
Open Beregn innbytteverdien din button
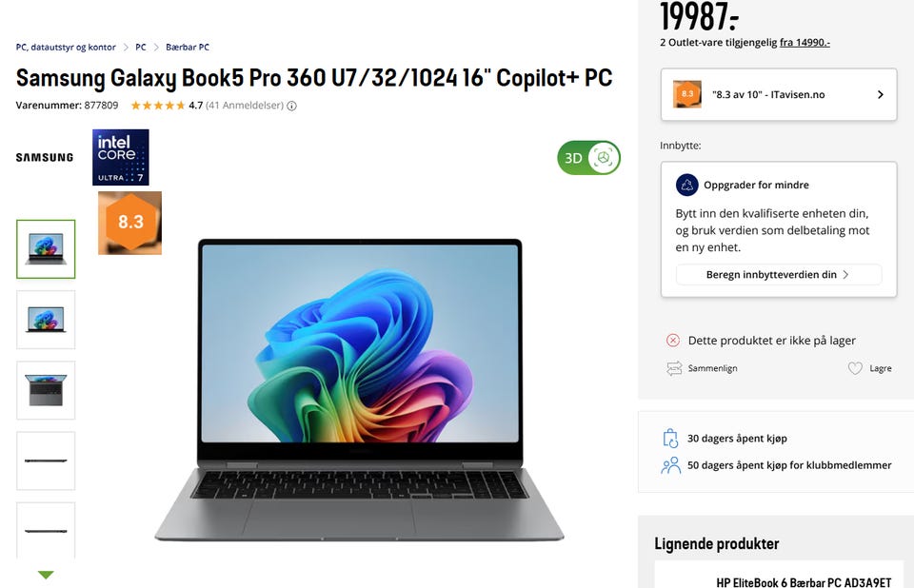tap(779, 274)
